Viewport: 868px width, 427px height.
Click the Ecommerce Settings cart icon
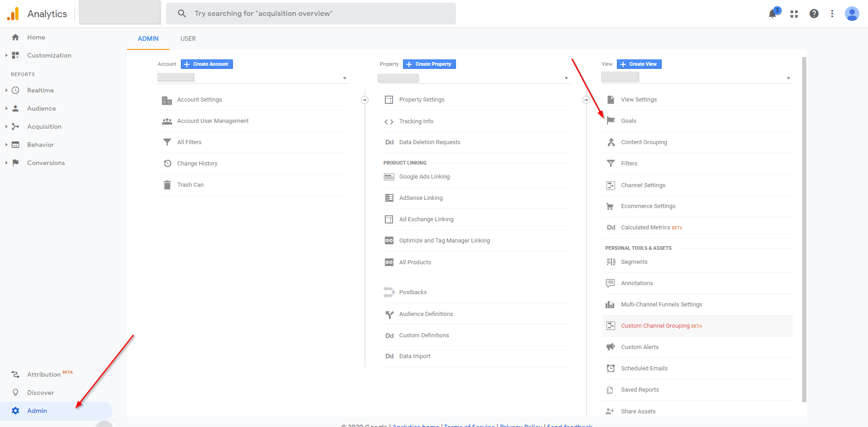(x=611, y=206)
